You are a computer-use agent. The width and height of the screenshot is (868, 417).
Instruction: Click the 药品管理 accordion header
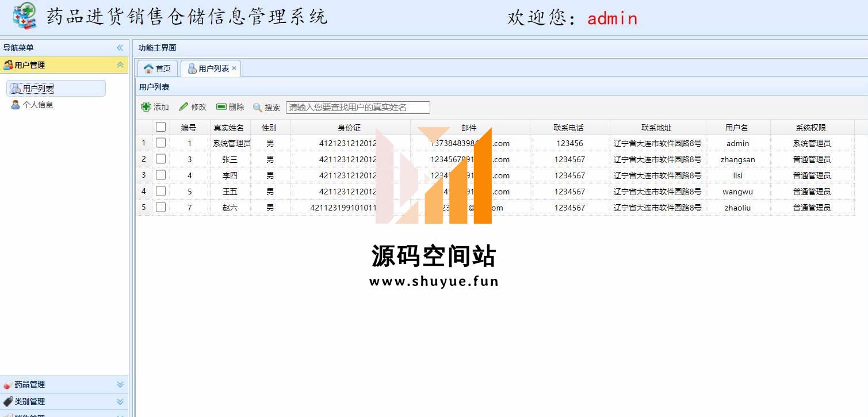pos(64,384)
